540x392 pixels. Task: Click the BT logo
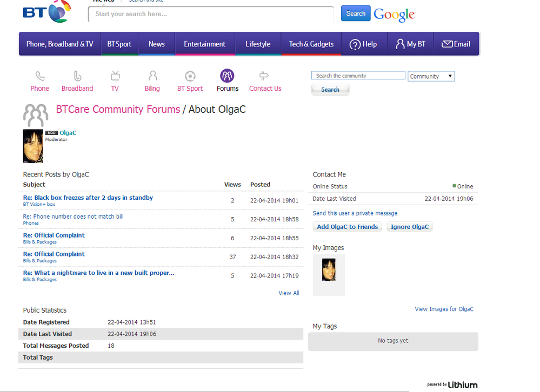47,12
